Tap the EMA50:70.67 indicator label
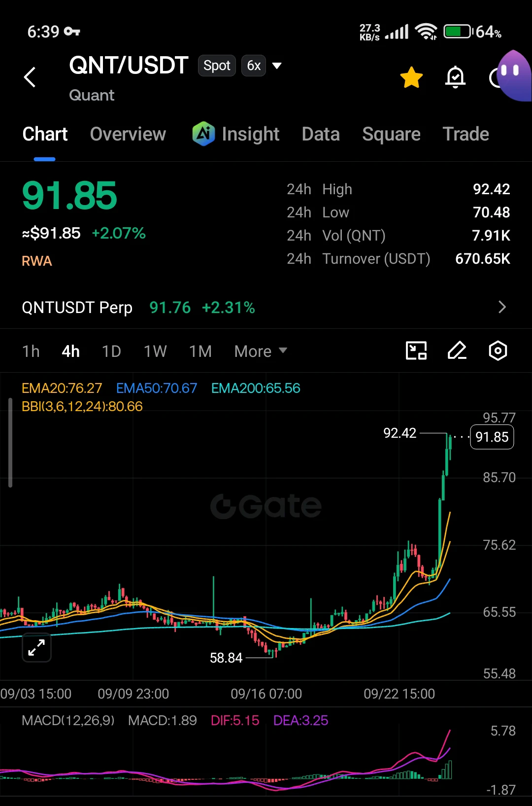This screenshot has width=532, height=806. point(157,388)
